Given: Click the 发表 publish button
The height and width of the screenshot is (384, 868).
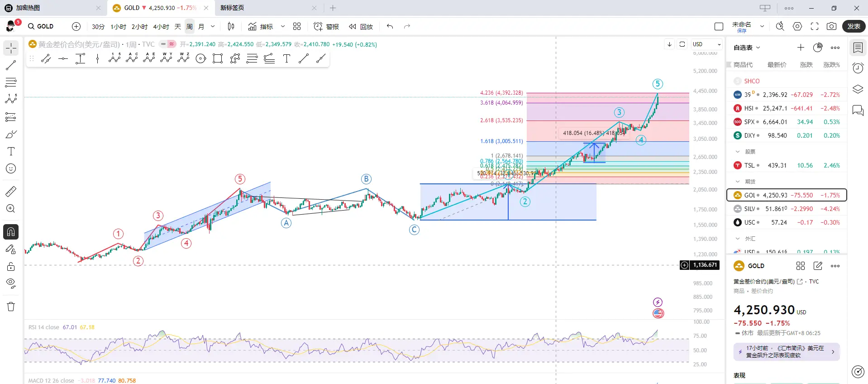Looking at the screenshot, I should pos(854,26).
